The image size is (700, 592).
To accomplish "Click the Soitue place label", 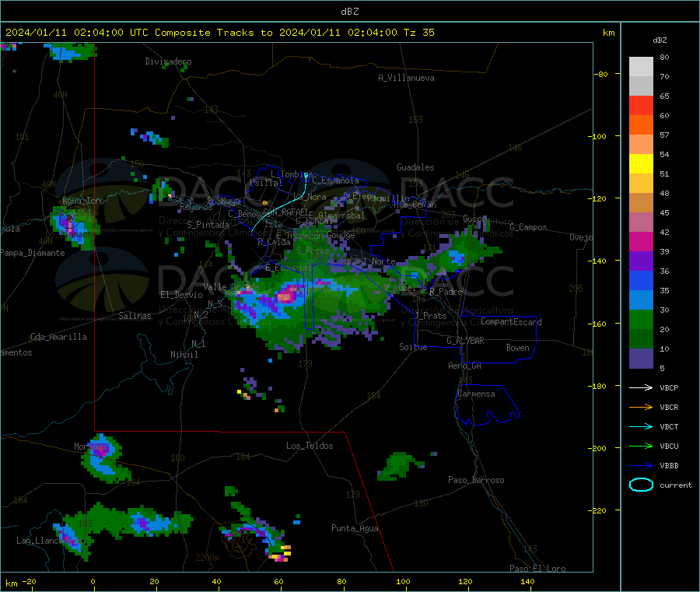I will 413,347.
